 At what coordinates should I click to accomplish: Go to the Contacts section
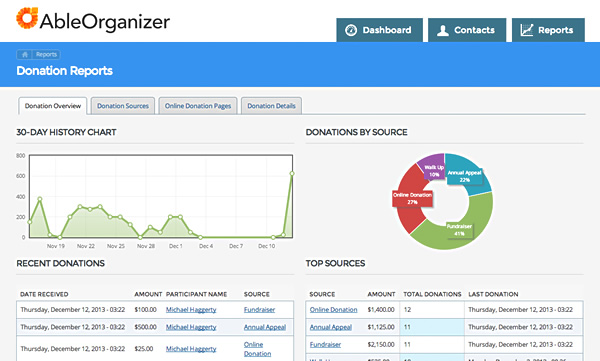coord(467,30)
